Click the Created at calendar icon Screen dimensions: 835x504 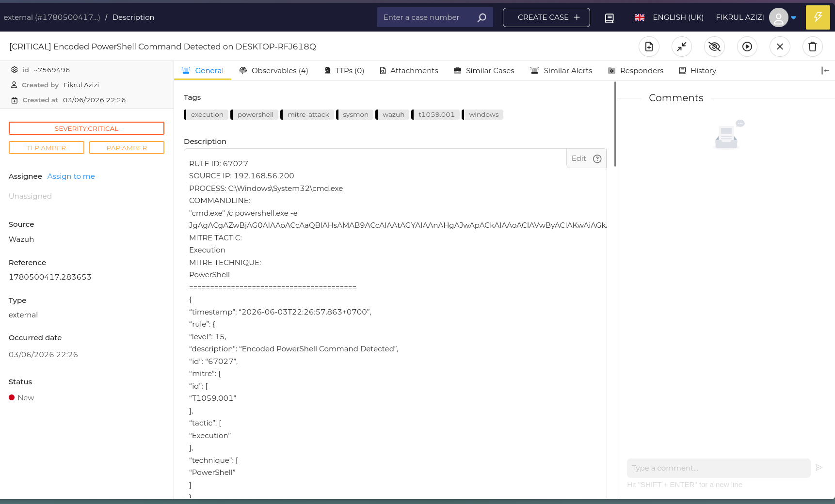(15, 100)
